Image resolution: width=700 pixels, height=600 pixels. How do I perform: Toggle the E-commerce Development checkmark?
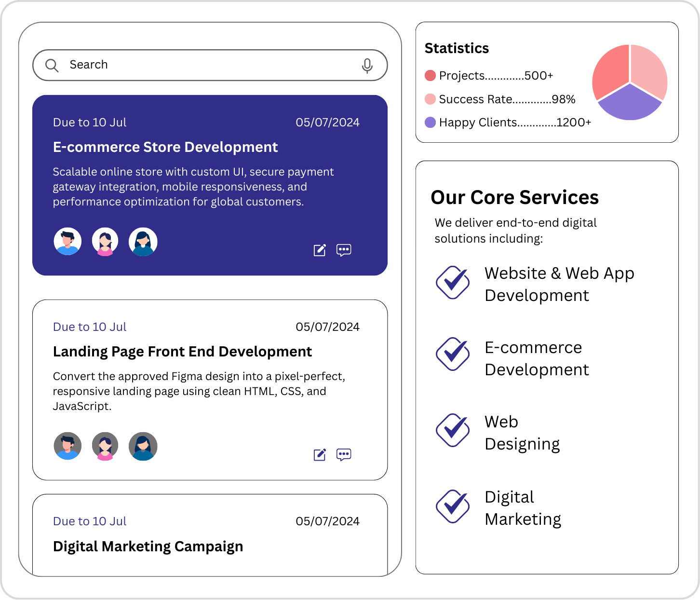[x=453, y=354]
